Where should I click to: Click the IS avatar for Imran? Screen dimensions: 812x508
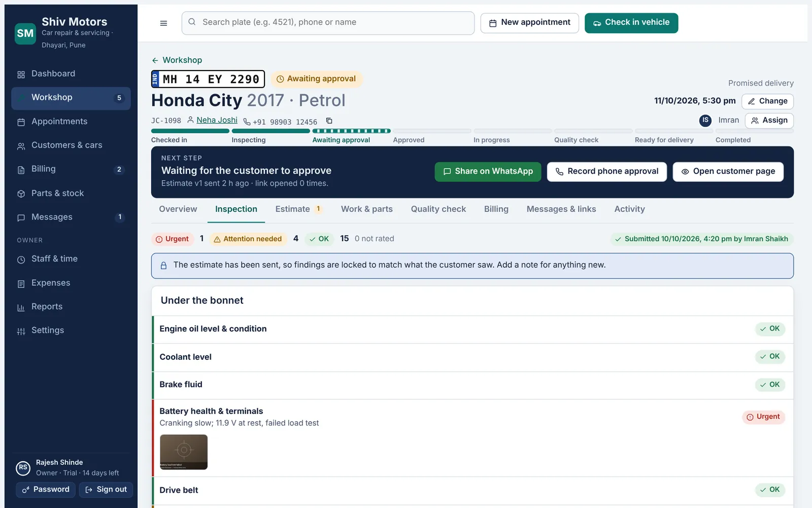(705, 120)
